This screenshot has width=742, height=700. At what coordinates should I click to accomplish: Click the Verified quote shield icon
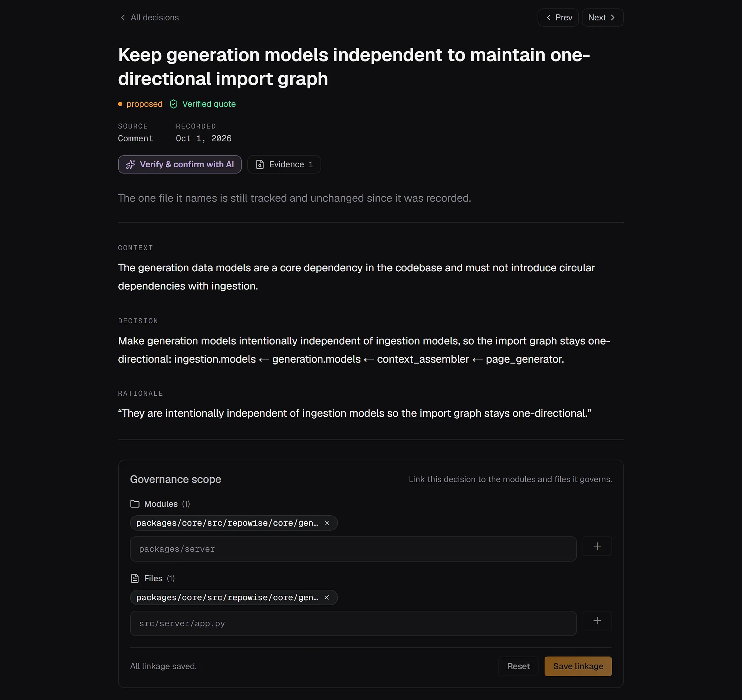click(174, 104)
